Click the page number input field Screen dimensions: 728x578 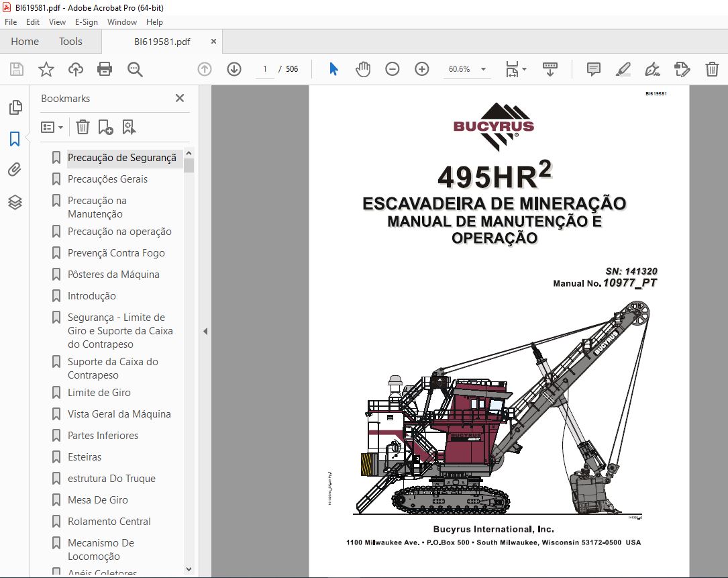pos(265,69)
